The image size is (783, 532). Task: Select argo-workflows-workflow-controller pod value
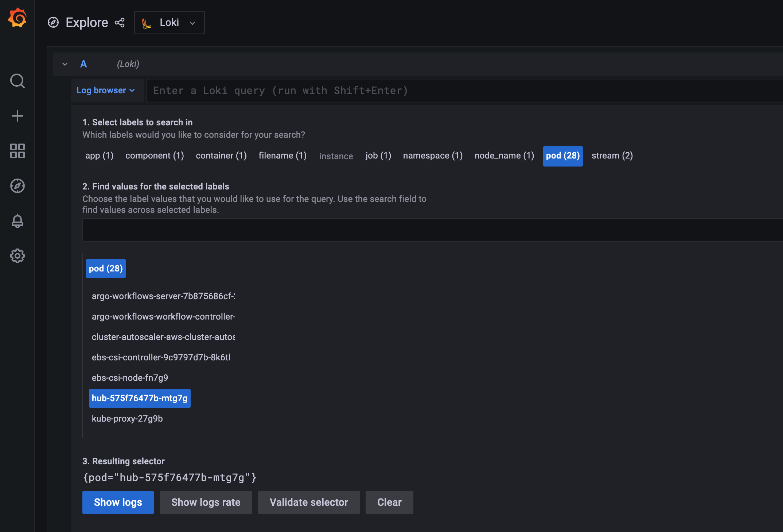click(163, 317)
